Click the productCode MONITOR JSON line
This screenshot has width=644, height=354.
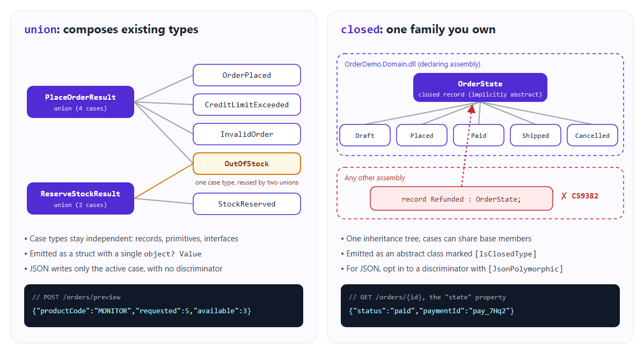click(x=142, y=311)
